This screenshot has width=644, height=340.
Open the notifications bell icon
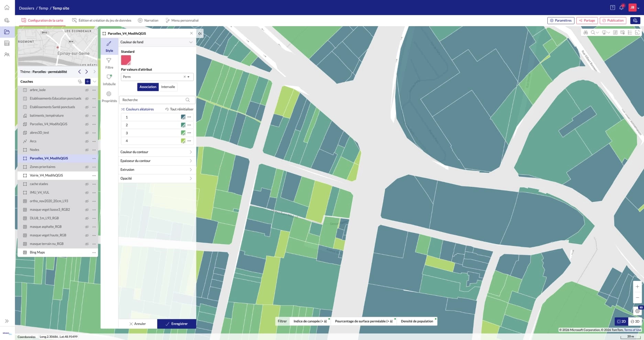point(621,8)
